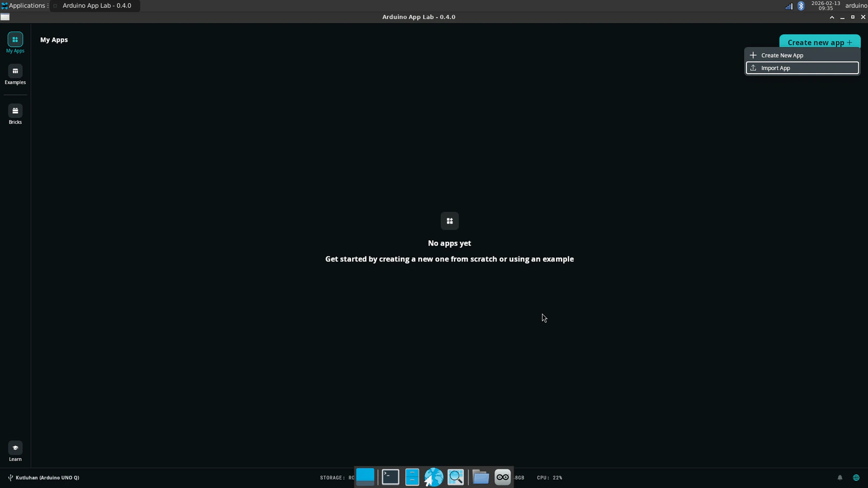Open the Bricks sidebar section
Screen dimensions: 868x488
[x=15, y=114]
